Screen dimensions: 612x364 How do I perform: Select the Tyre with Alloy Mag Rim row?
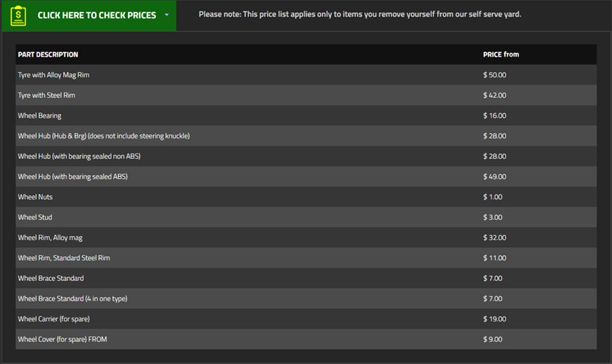pyautogui.click(x=54, y=75)
